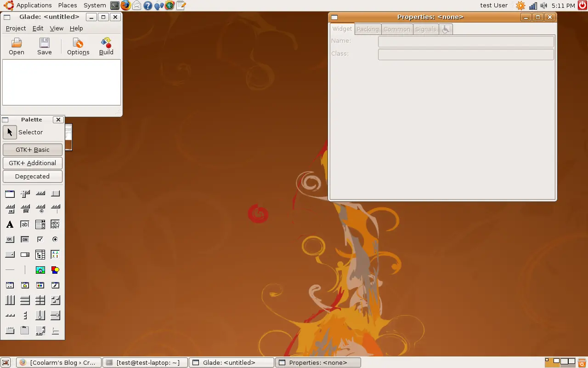The width and height of the screenshot is (588, 368).
Task: Select the Vertical Panes widget icon
Action: 56,316
